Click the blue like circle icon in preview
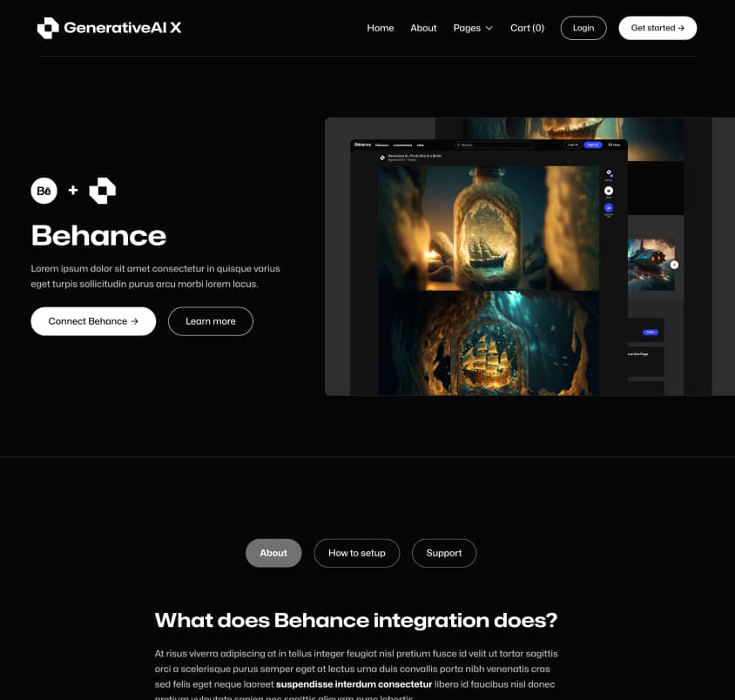735x700 pixels. pos(609,207)
